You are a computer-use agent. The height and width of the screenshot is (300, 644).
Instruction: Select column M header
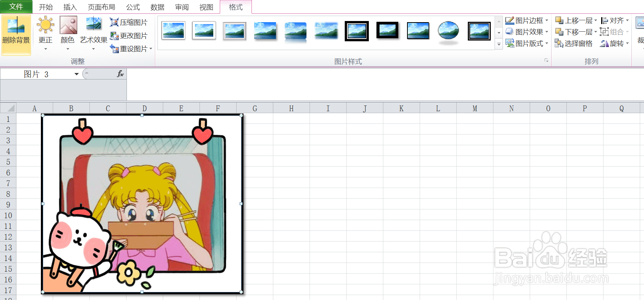[x=475, y=109]
